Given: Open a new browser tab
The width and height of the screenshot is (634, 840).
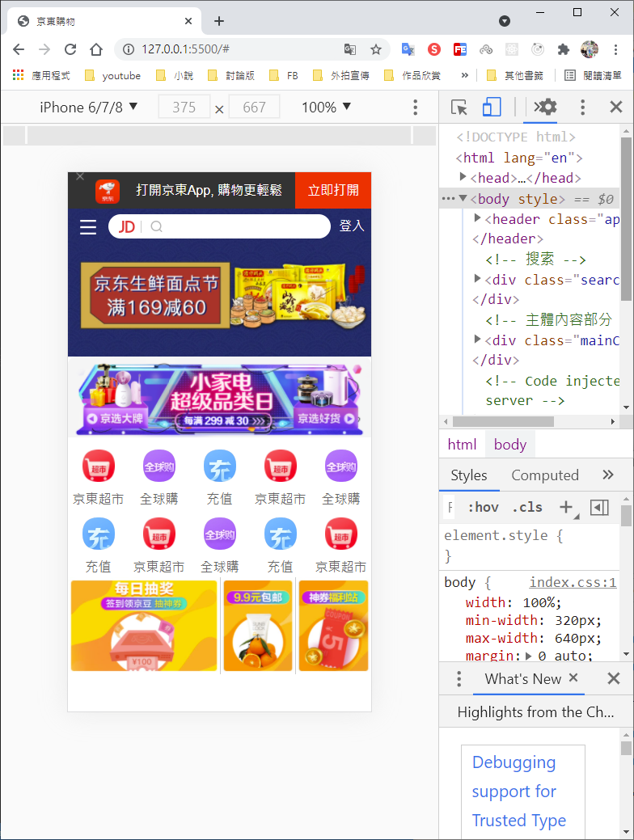Looking at the screenshot, I should click(218, 21).
